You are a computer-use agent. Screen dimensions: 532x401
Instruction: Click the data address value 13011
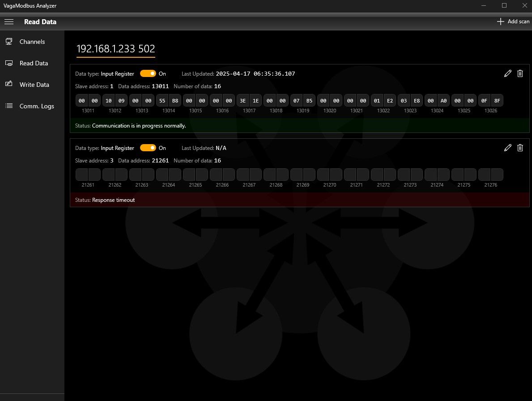(x=160, y=86)
